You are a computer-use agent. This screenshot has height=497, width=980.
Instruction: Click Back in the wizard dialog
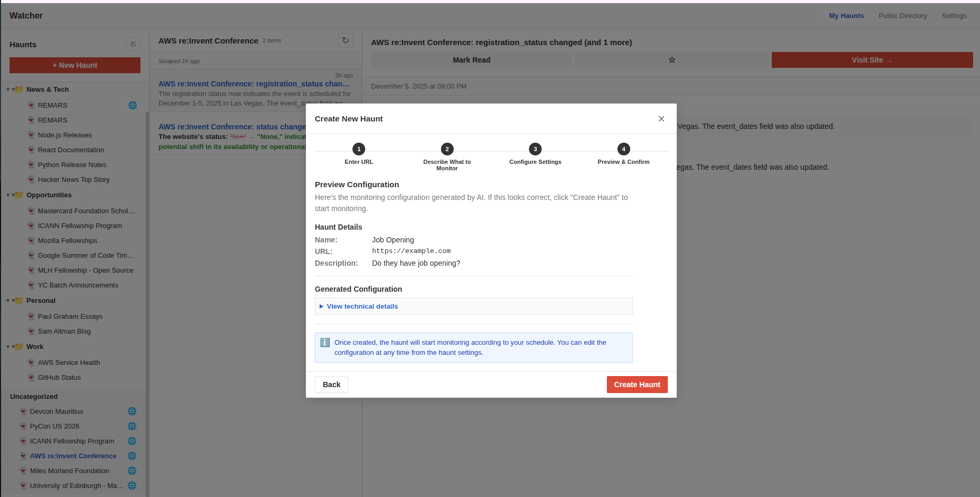(331, 385)
